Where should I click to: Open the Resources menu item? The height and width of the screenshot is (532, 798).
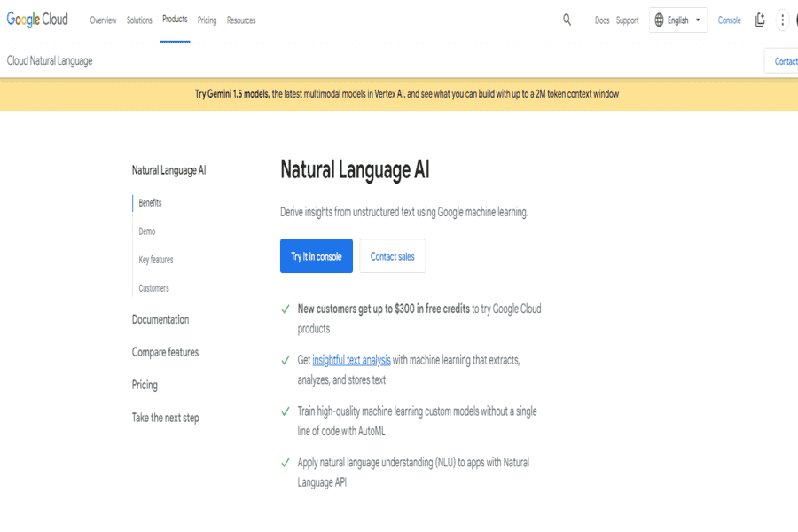pyautogui.click(x=241, y=20)
